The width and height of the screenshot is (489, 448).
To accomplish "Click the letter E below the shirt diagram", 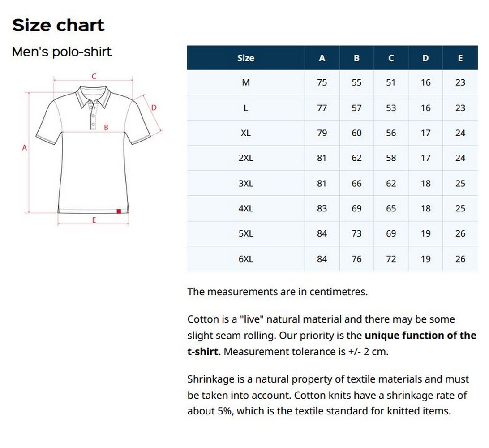I will coord(94,220).
